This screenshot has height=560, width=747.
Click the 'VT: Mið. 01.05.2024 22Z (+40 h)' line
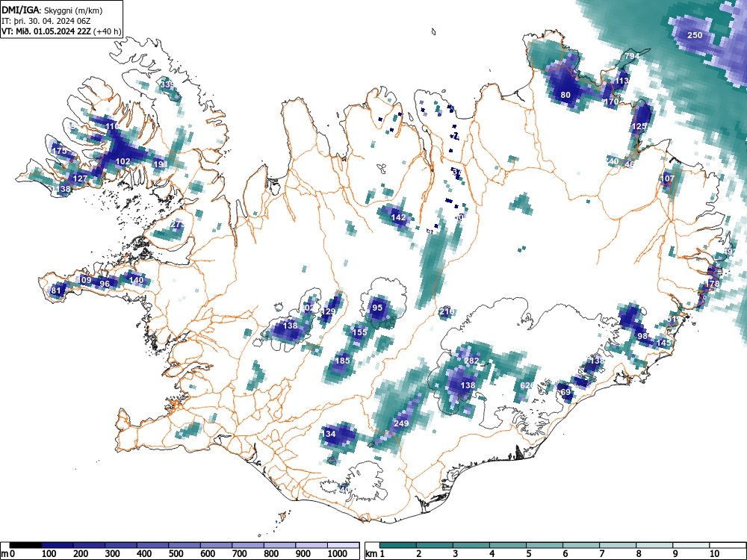(61, 31)
